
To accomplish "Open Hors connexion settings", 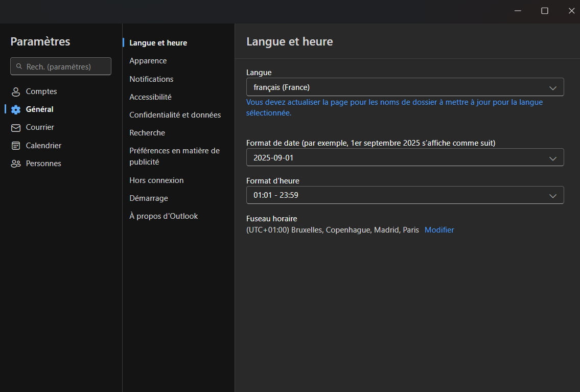I will pos(156,180).
